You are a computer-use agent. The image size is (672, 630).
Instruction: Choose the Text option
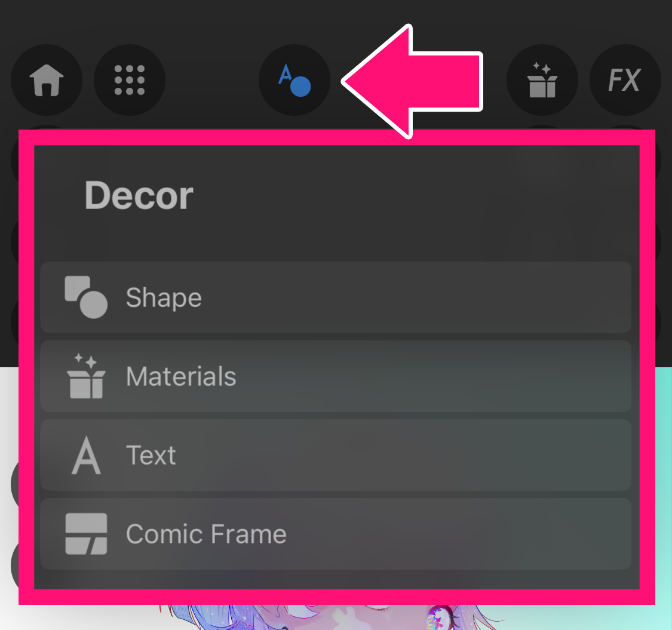pyautogui.click(x=336, y=455)
